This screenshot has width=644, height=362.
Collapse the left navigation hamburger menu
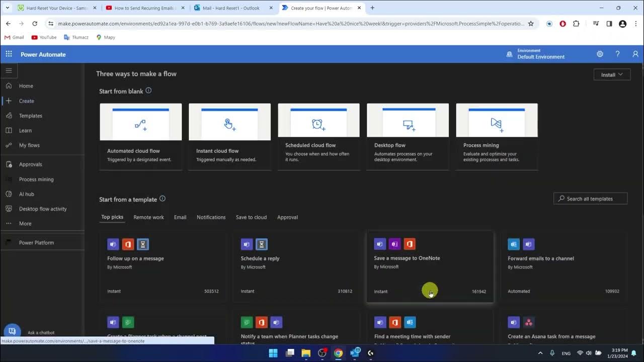[x=9, y=70]
